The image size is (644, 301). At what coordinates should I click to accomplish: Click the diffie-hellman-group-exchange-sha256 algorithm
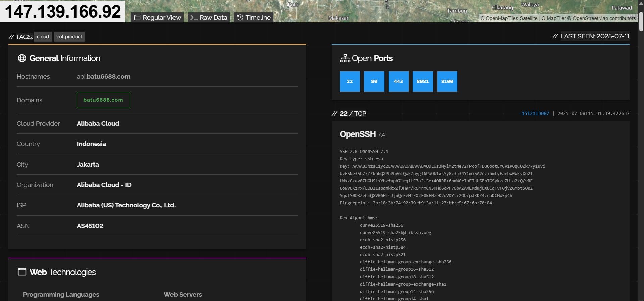(x=405, y=262)
